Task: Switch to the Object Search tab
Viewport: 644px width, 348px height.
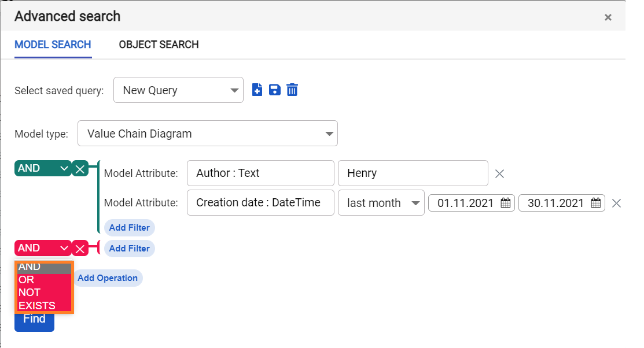Action: click(159, 45)
